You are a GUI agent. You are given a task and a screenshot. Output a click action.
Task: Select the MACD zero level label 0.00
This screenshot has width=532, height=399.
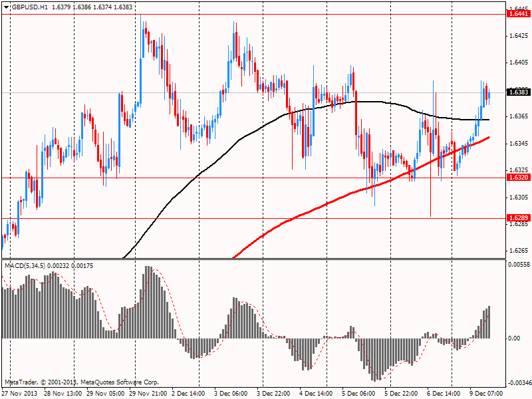pyautogui.click(x=514, y=338)
